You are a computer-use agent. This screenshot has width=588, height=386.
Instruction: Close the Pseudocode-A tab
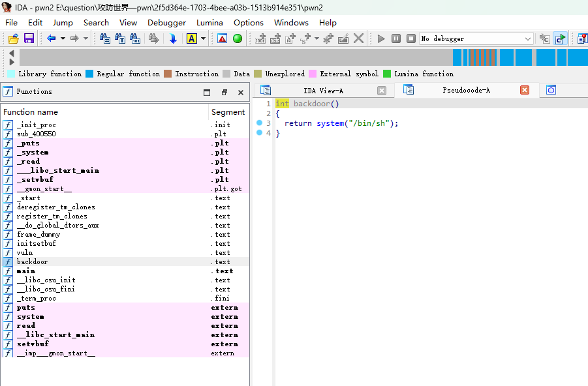(524, 90)
